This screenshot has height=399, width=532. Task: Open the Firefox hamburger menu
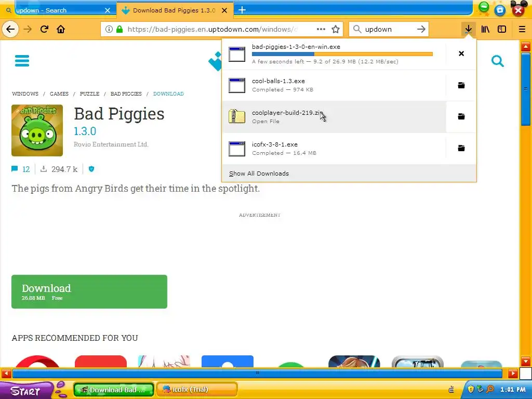tap(522, 29)
